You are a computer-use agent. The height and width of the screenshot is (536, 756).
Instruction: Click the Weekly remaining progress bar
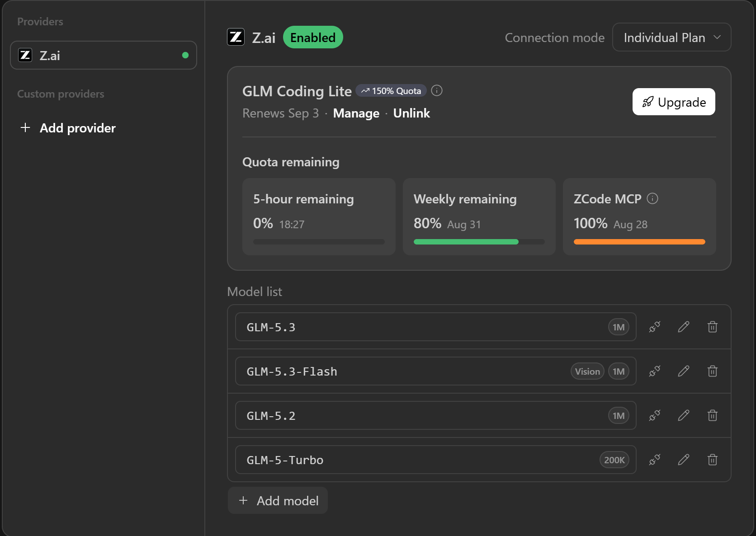pos(479,242)
